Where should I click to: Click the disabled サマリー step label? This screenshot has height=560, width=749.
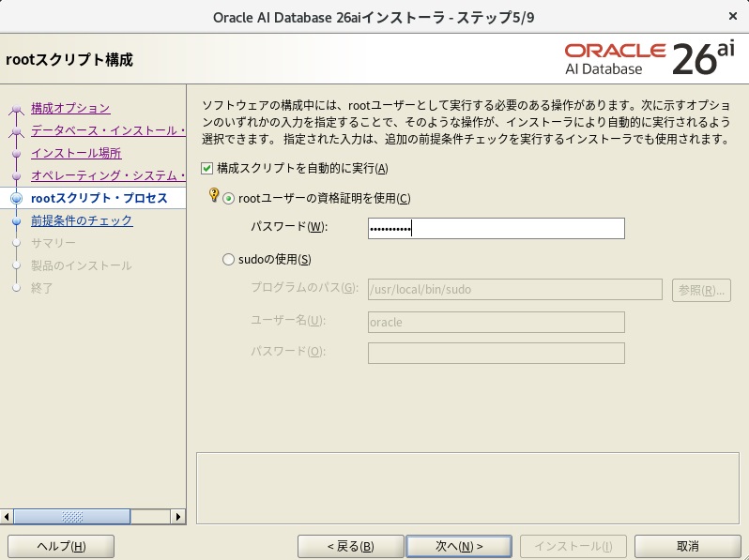tap(53, 243)
